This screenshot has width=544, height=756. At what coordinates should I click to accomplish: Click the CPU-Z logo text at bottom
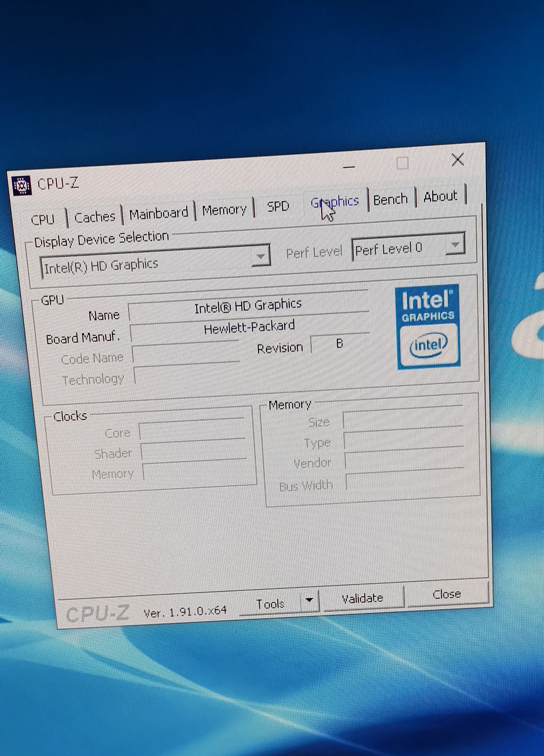point(98,614)
